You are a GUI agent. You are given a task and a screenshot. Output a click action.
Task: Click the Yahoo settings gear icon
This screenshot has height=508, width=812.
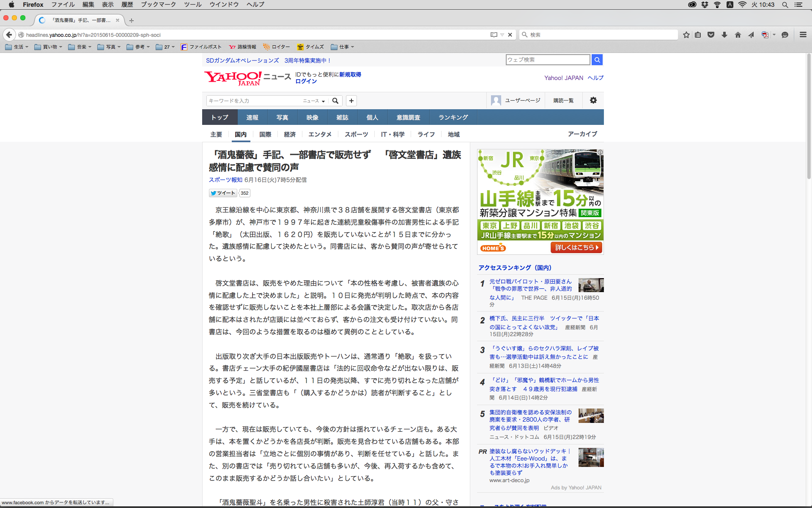click(593, 100)
